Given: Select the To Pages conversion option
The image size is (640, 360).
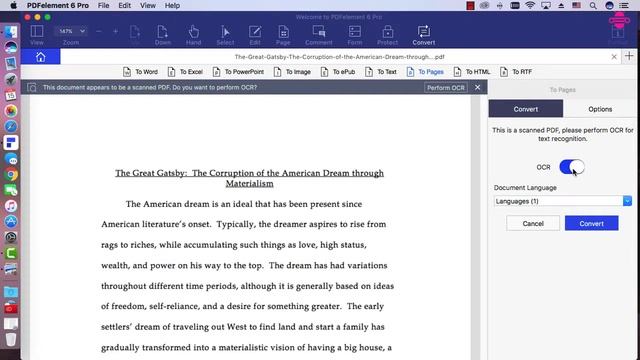Looking at the screenshot, I should (425, 72).
